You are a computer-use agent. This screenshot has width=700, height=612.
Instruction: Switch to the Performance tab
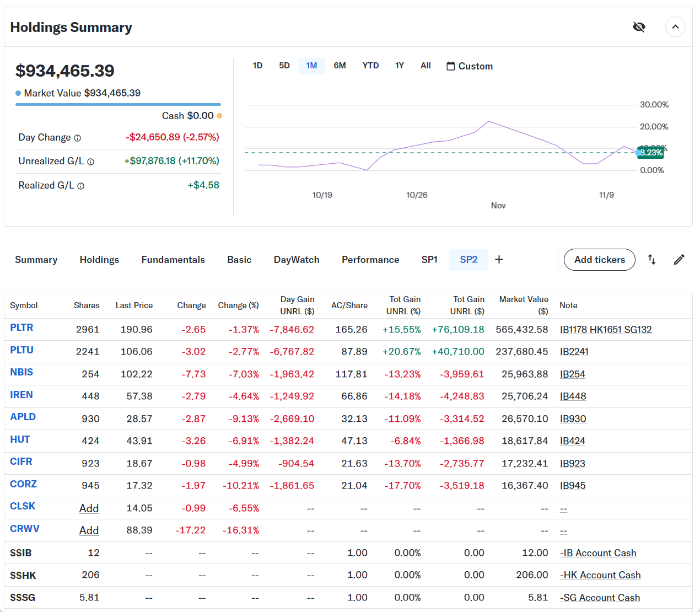click(370, 260)
